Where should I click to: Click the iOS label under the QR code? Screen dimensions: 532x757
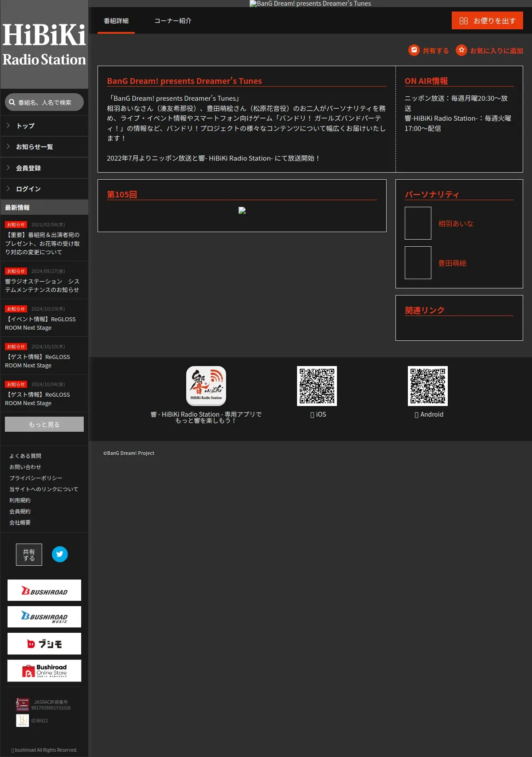point(318,414)
